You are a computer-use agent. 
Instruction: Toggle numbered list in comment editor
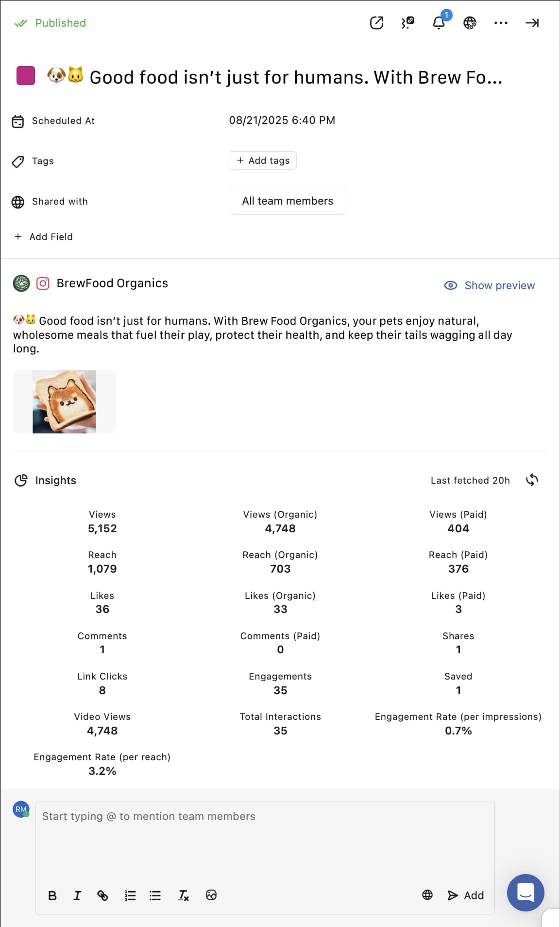point(130,895)
